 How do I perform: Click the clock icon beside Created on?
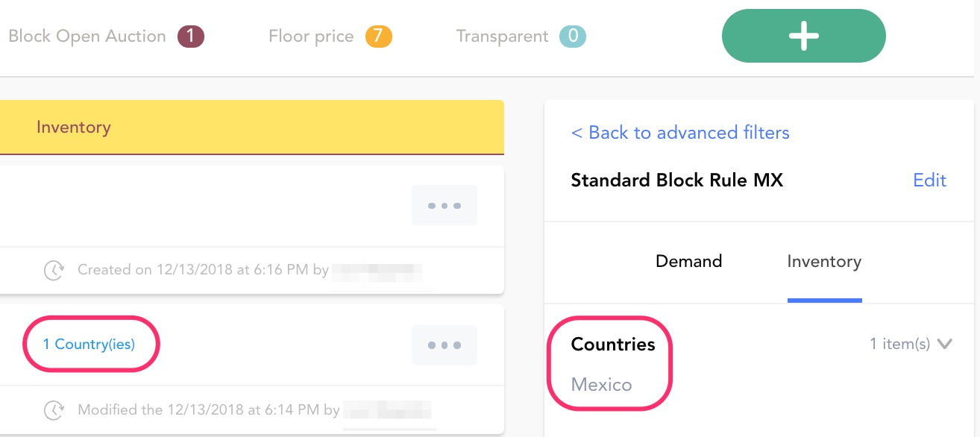(54, 270)
